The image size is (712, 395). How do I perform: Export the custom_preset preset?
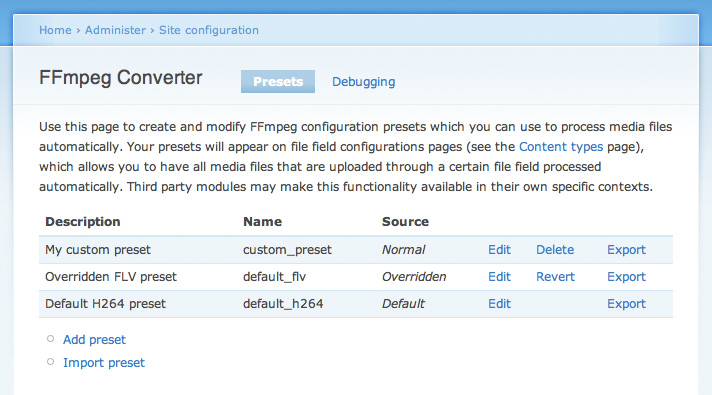pyautogui.click(x=626, y=250)
